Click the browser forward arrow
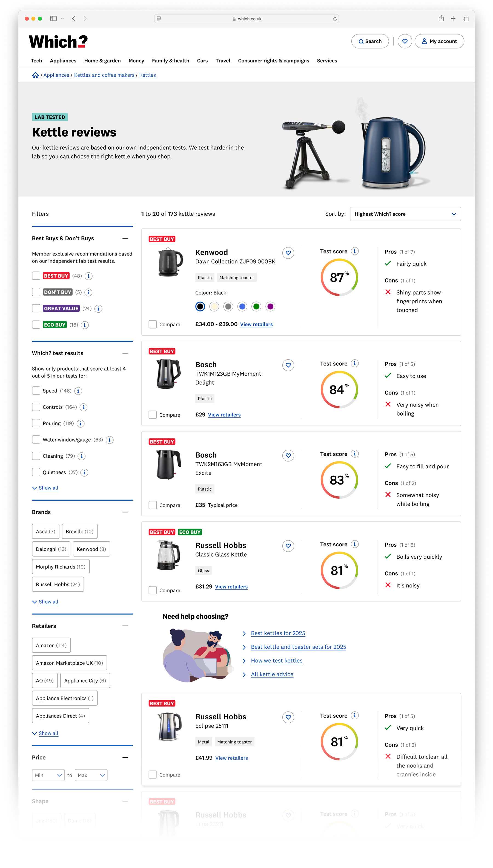The width and height of the screenshot is (493, 868). tap(85, 19)
